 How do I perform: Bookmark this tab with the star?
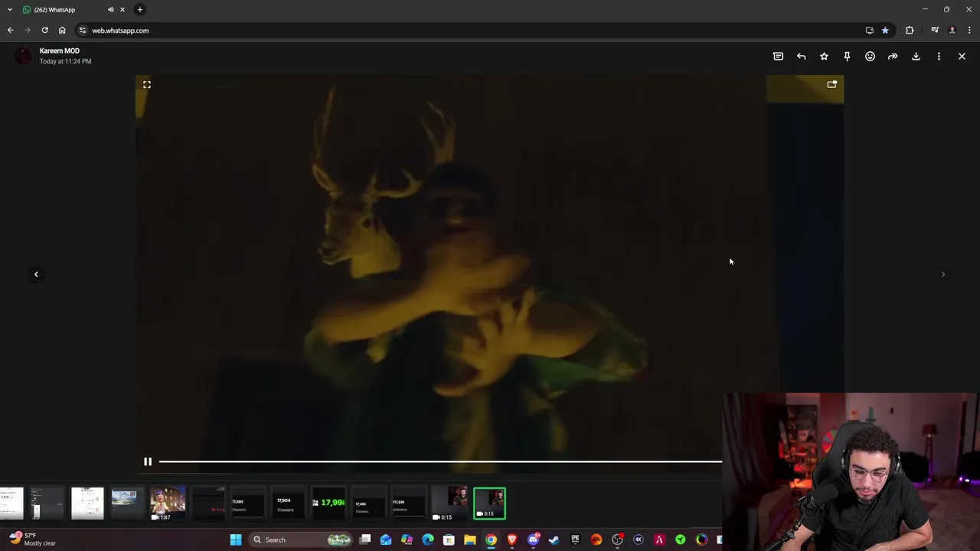(885, 31)
